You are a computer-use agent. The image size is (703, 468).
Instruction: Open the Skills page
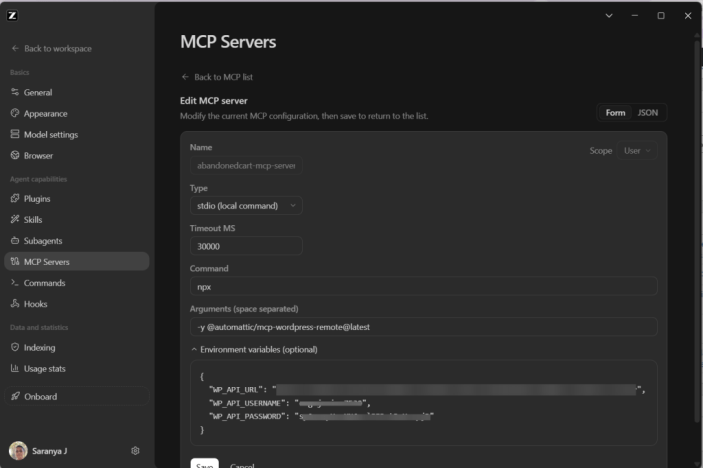[x=77, y=220]
